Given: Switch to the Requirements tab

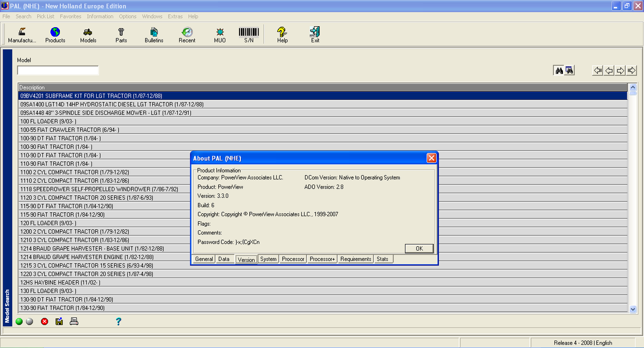Looking at the screenshot, I should tap(356, 259).
